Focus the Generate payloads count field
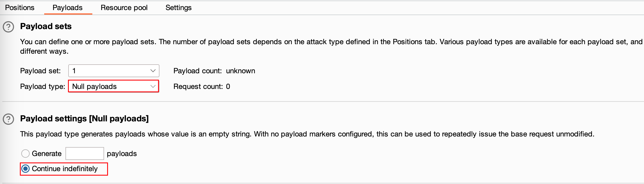644x184 pixels. [x=85, y=154]
